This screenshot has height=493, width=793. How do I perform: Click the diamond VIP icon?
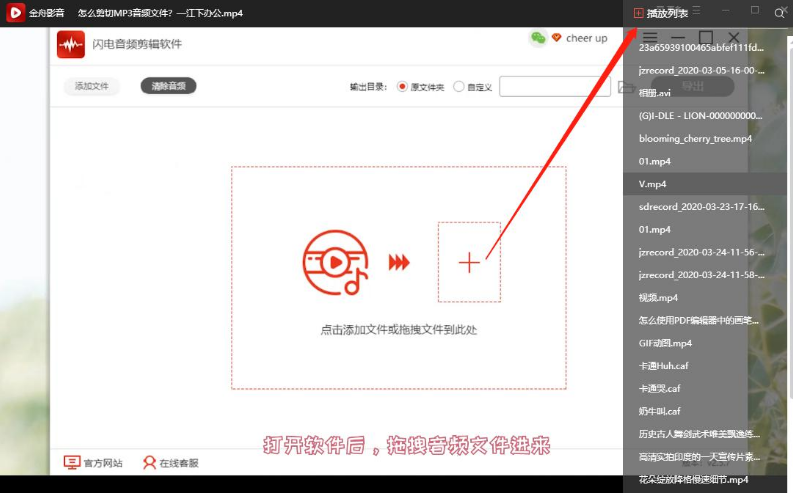pyautogui.click(x=556, y=38)
